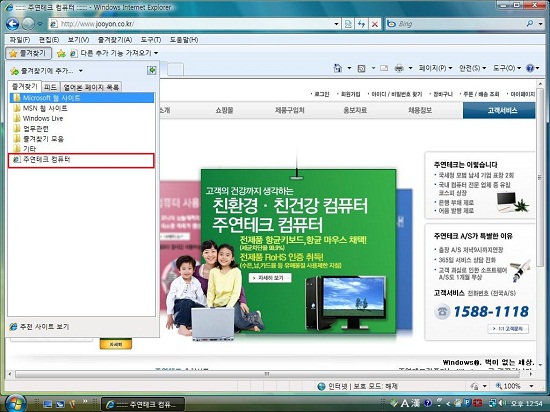Click 다른 추가 기능 가져오기 link

point(114,53)
